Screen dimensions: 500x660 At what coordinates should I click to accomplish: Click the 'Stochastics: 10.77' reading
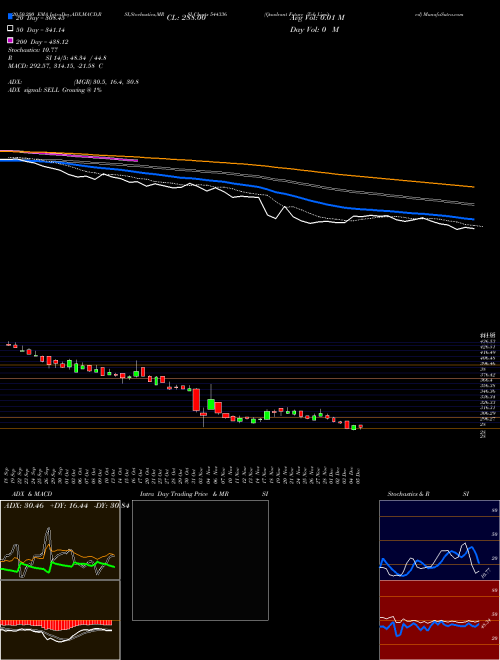click(x=33, y=50)
